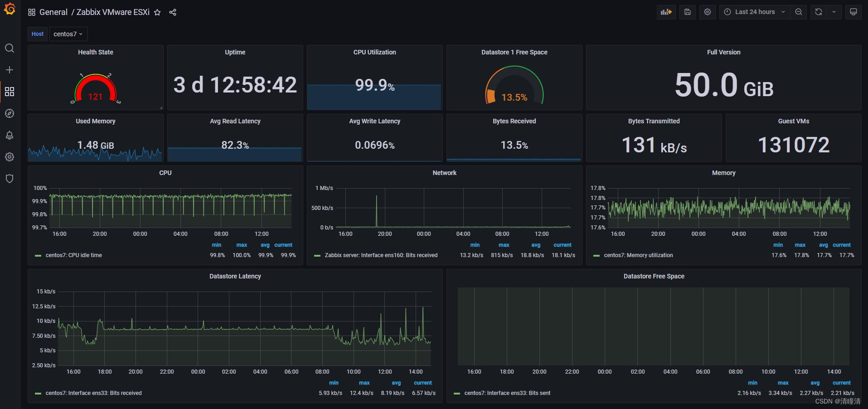Star the Zabbix VMware ESXi dashboard

[157, 12]
